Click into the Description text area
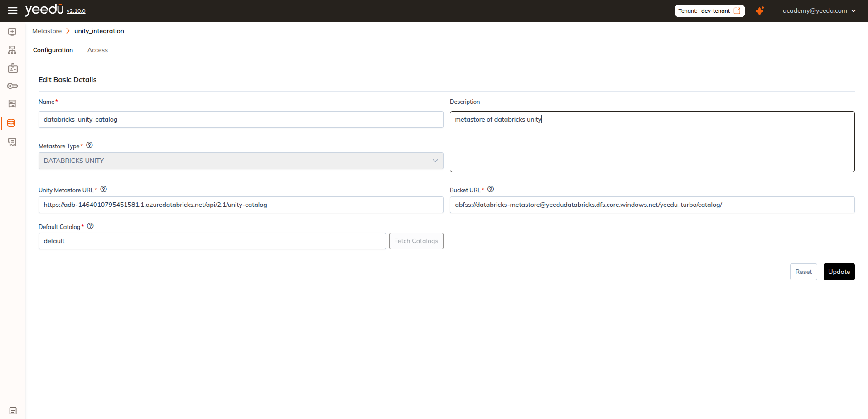 pos(652,141)
